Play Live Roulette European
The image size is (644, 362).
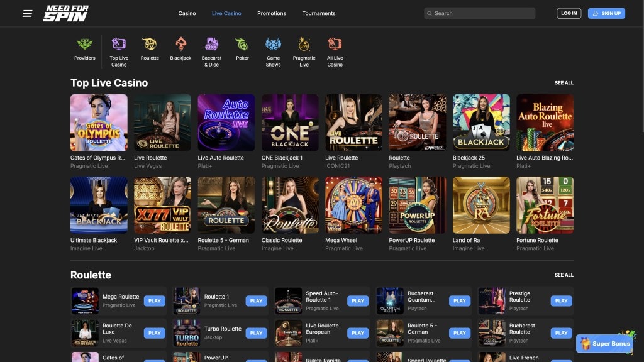[x=358, y=333]
